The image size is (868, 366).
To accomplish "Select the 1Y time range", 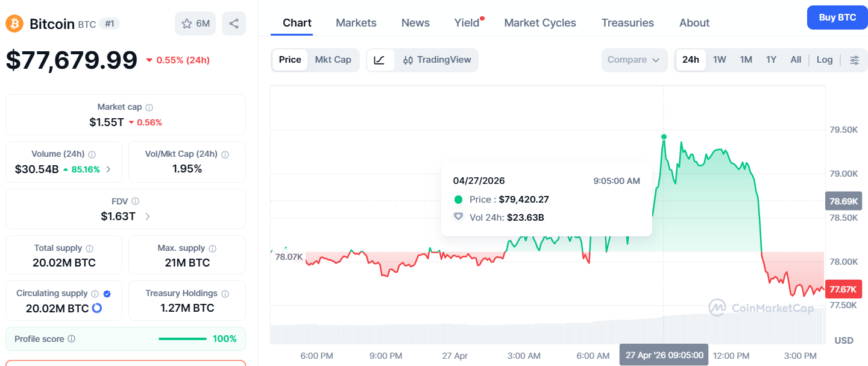I will click(771, 60).
